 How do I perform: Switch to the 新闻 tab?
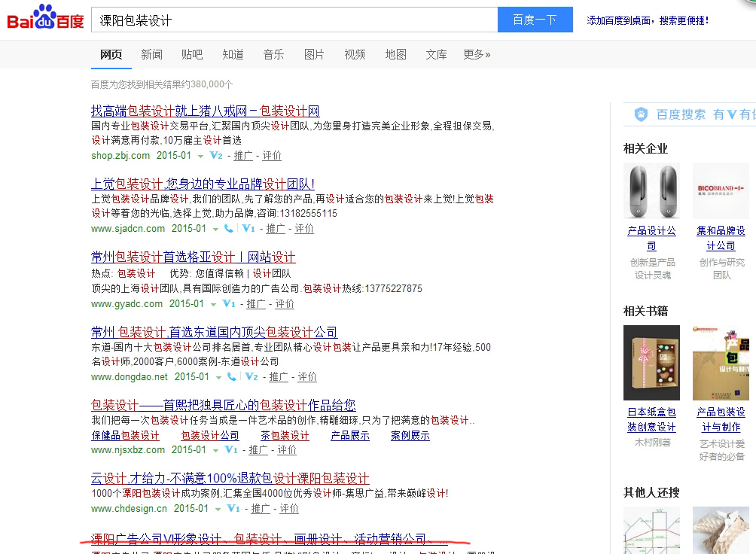[x=151, y=54]
